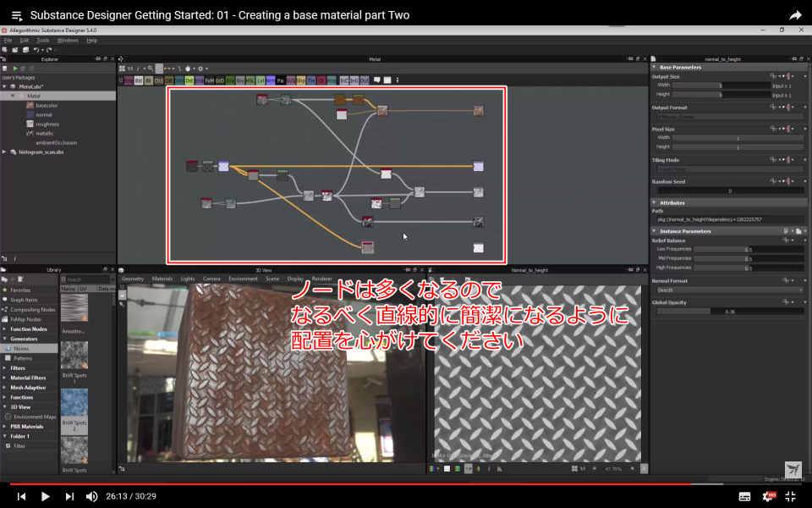Select Patterns under Generators
812x508 pixels.
23,358
